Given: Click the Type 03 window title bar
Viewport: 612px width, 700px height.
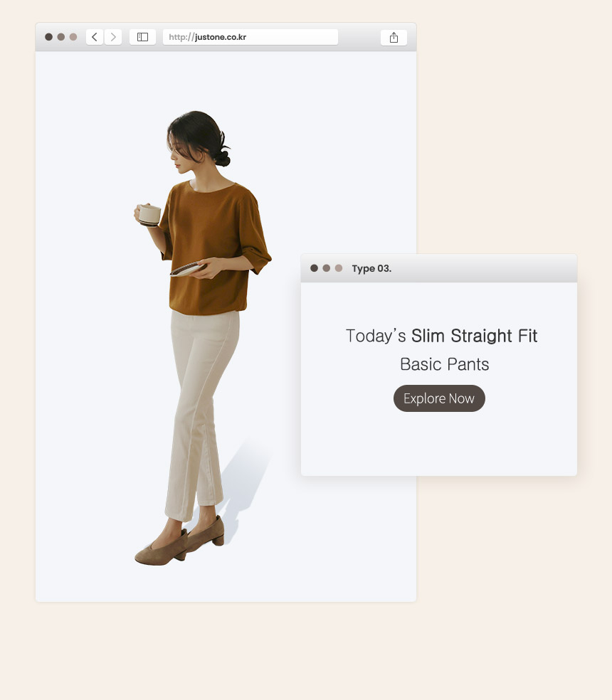Looking at the screenshot, I should pyautogui.click(x=439, y=268).
